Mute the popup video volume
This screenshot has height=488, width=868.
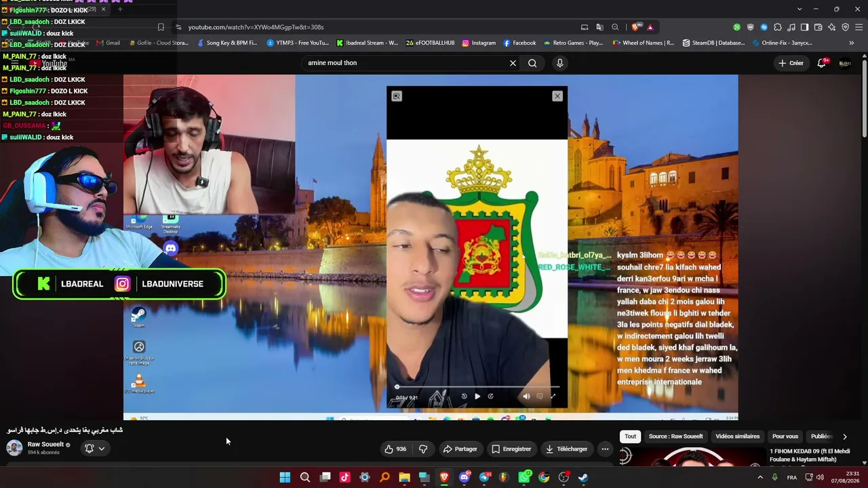tap(526, 396)
